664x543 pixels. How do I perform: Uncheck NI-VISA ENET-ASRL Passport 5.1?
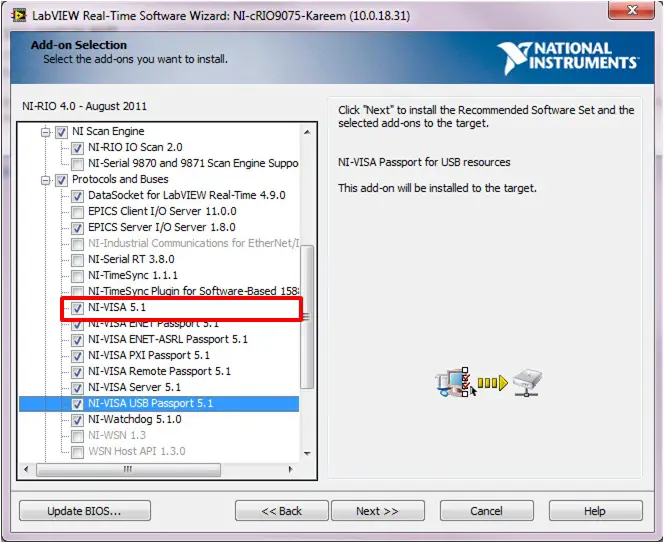coord(77,340)
